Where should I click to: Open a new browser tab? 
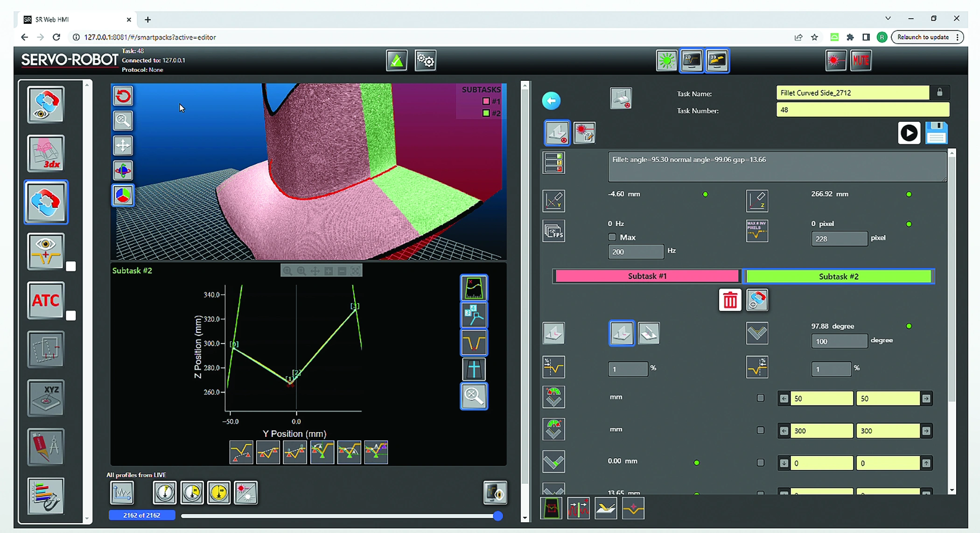click(147, 20)
